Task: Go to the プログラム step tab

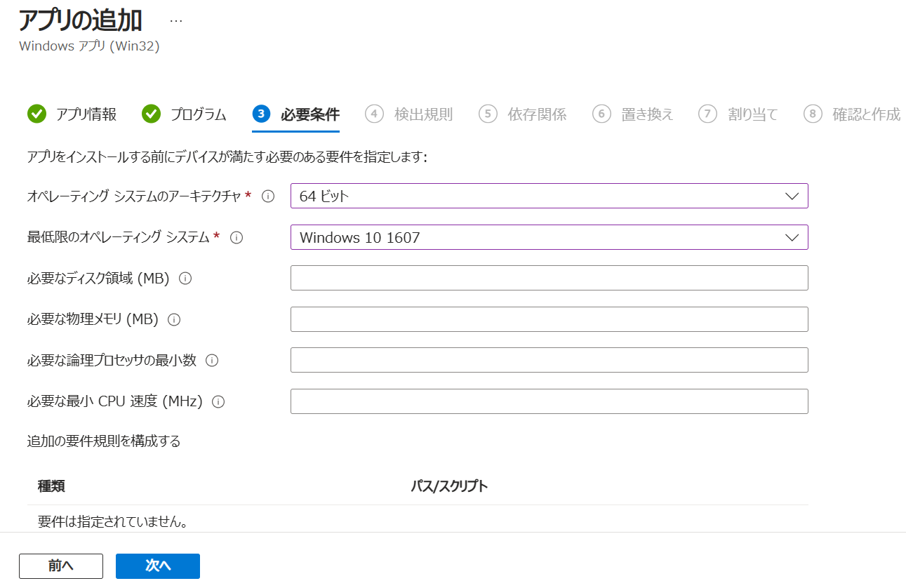Action: click(184, 114)
